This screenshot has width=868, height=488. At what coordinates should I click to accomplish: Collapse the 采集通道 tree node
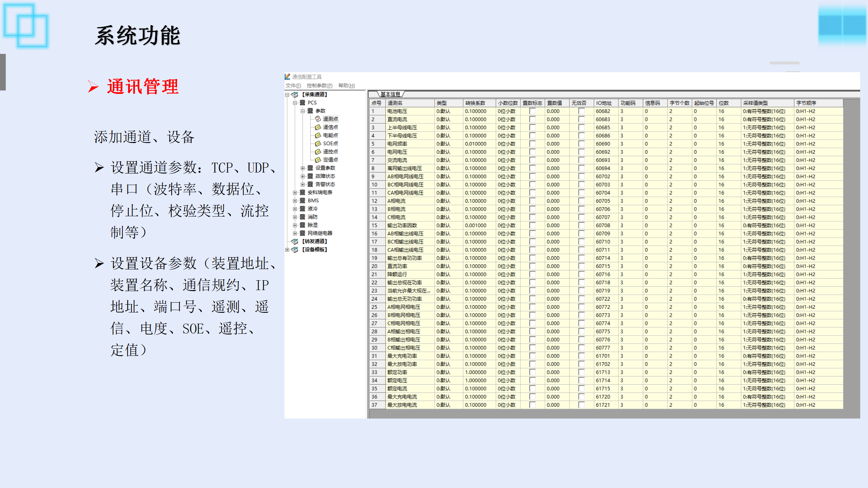click(287, 95)
